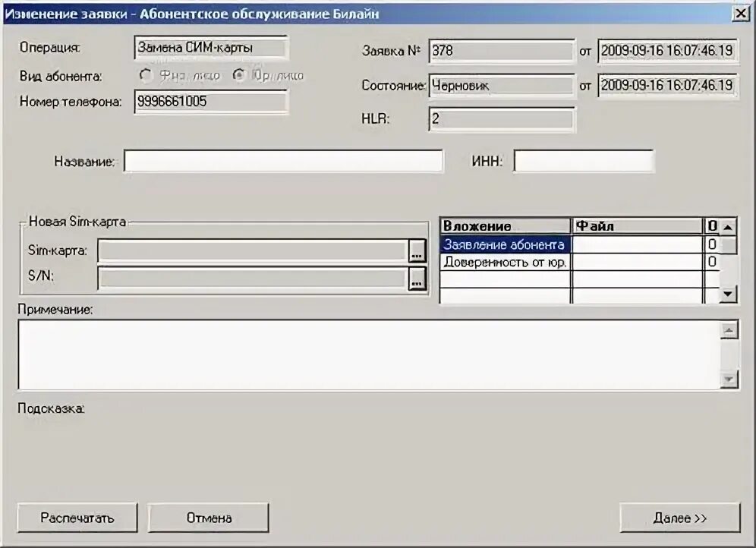Click the Заявка № field showing 378

coord(502,51)
